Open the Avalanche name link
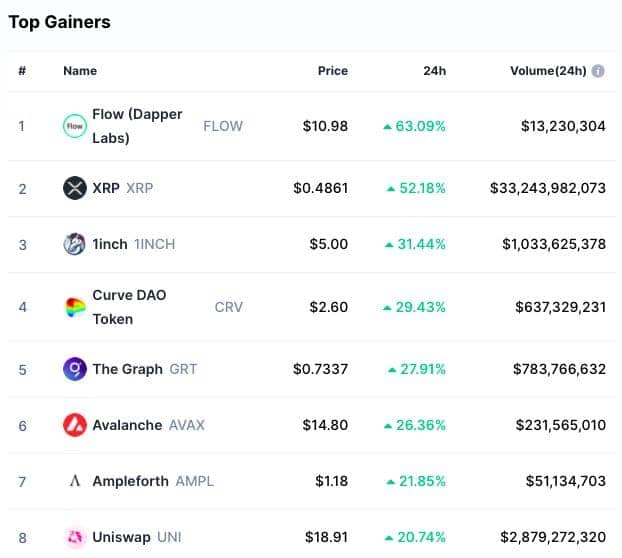This screenshot has height=558, width=622. 127,425
